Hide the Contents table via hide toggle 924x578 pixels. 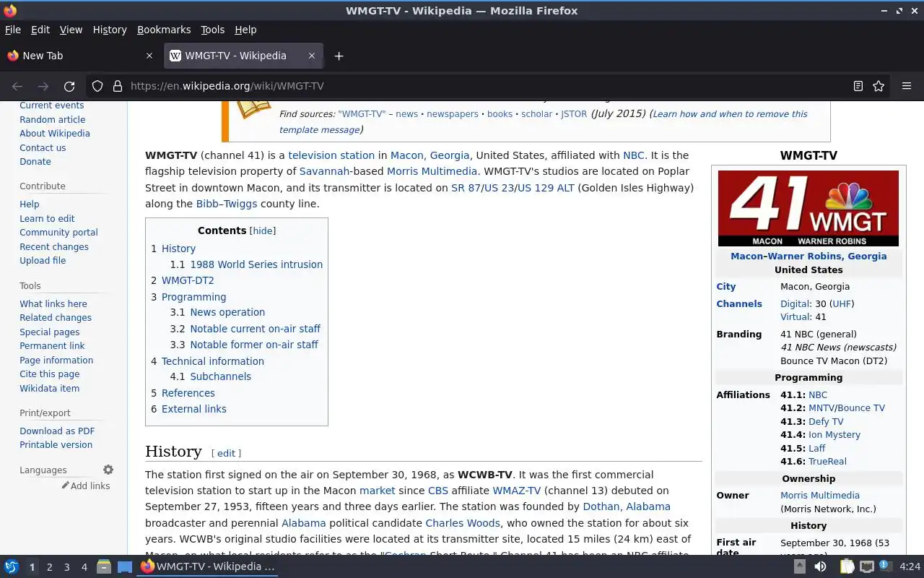click(263, 231)
